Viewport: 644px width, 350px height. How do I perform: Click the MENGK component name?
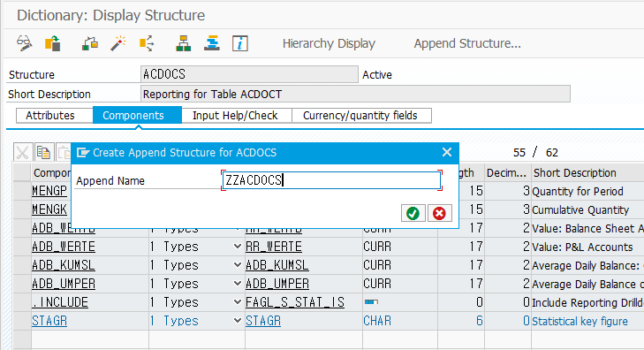[49, 209]
